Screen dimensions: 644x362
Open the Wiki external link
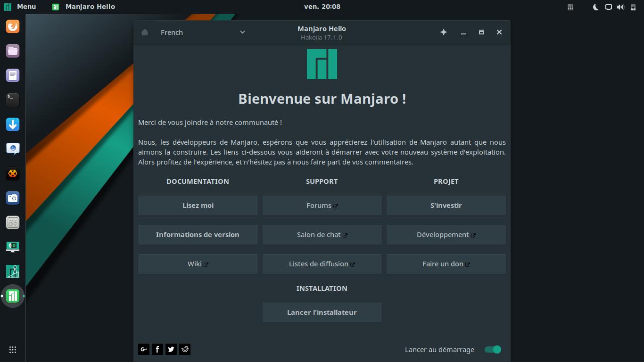(x=198, y=264)
